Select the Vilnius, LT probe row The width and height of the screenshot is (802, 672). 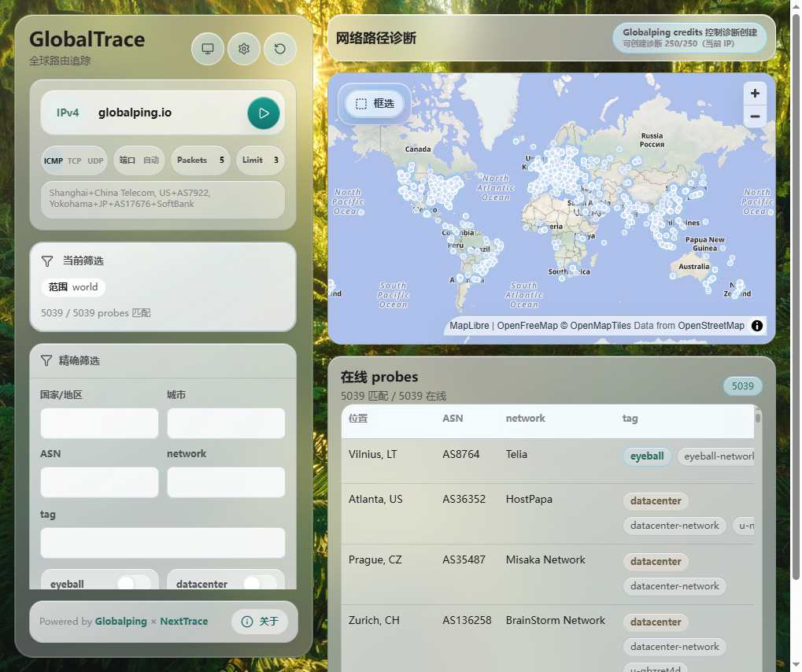coord(548,461)
